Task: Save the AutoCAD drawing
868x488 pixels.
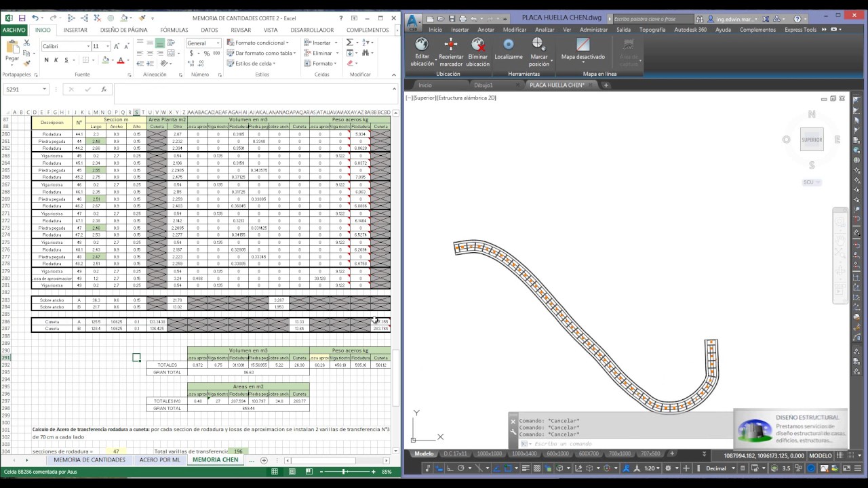Action: coord(452,18)
